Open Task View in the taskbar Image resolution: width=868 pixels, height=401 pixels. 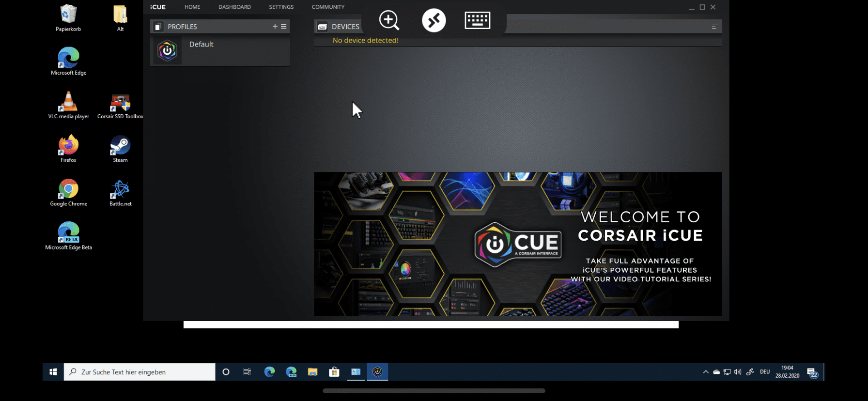click(x=247, y=372)
